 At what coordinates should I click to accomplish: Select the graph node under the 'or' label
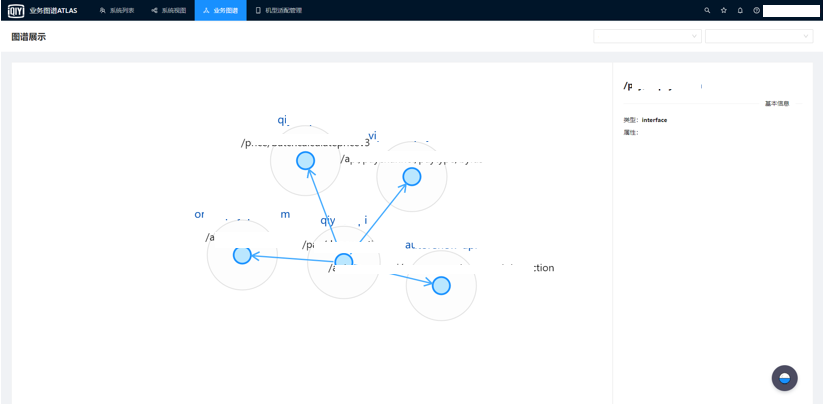click(x=242, y=255)
